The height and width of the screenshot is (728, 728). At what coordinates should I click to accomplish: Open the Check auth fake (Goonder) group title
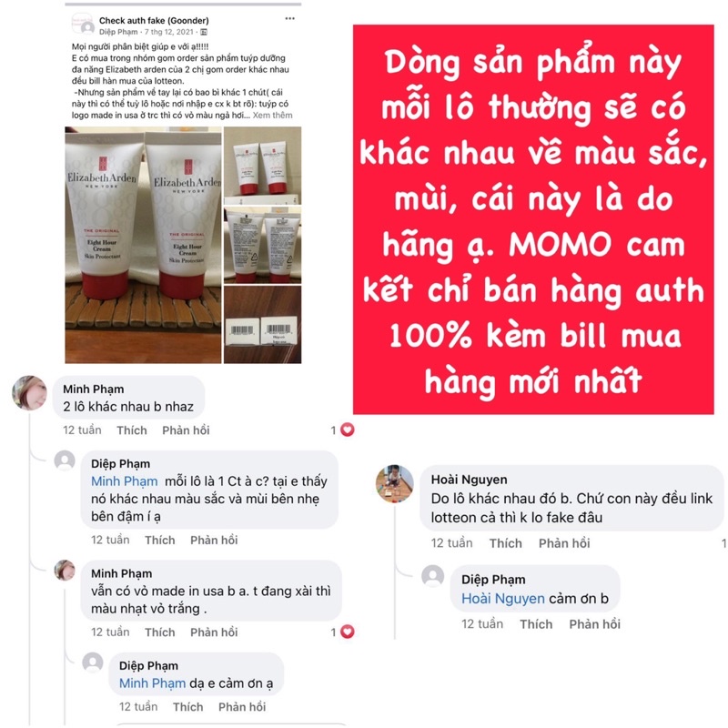coord(154,20)
